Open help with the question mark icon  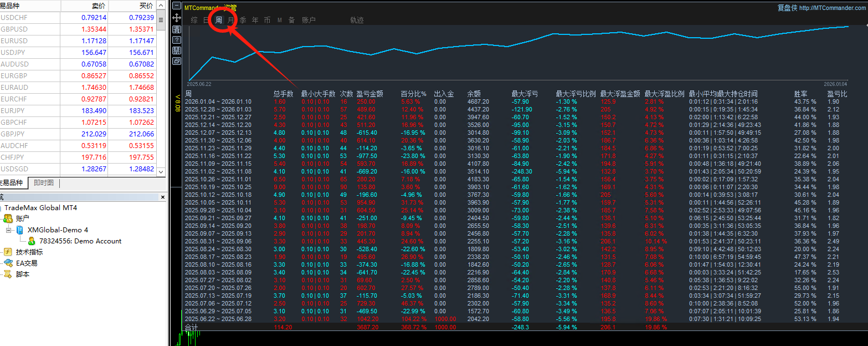pos(177,40)
